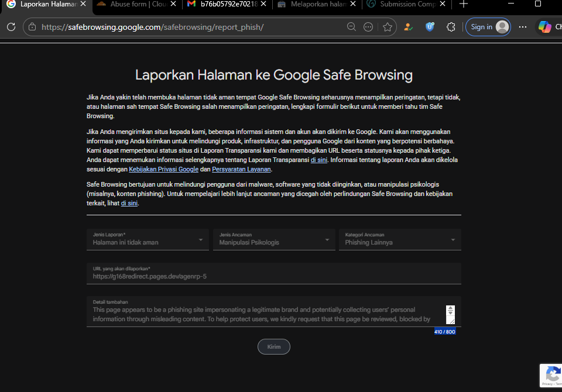This screenshot has width=562, height=392.
Task: Switch to Laporkan Halaman tab
Action: (47, 4)
